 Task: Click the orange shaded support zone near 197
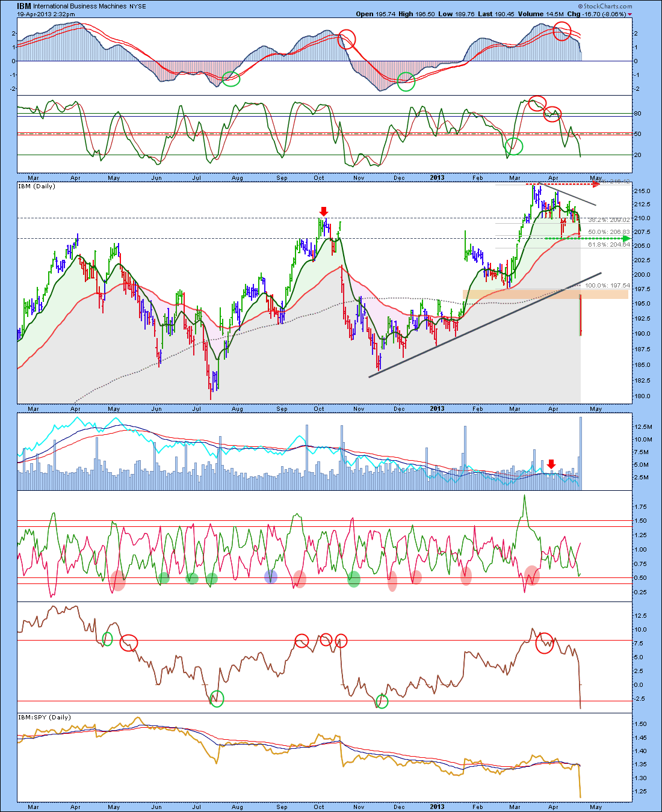(545, 294)
